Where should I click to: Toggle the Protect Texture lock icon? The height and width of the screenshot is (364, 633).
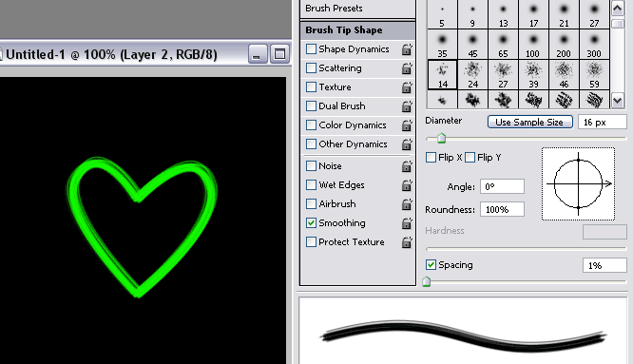tap(407, 241)
